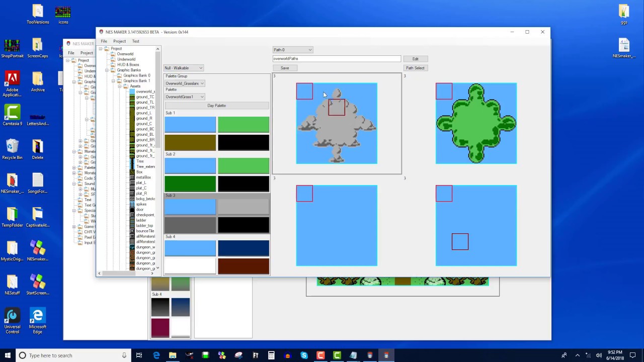Open CaptivateAt desktop folder
Image resolution: width=644 pixels, height=362 pixels.
pos(38,217)
